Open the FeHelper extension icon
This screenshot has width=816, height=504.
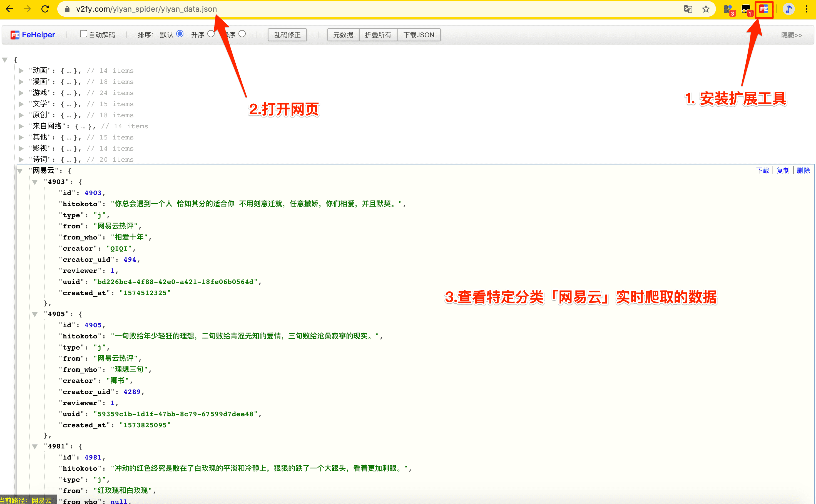pos(764,9)
